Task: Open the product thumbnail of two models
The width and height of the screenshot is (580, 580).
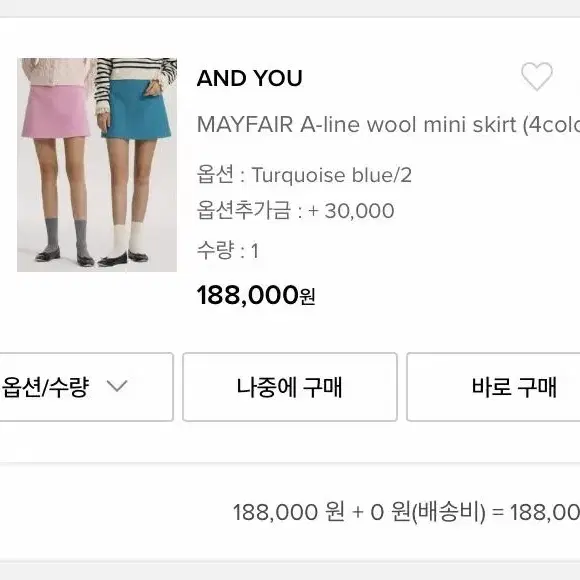Action: click(x=97, y=165)
